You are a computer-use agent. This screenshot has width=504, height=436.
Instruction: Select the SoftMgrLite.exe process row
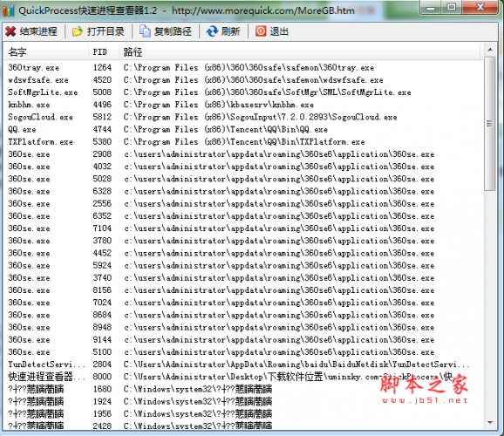(243, 92)
